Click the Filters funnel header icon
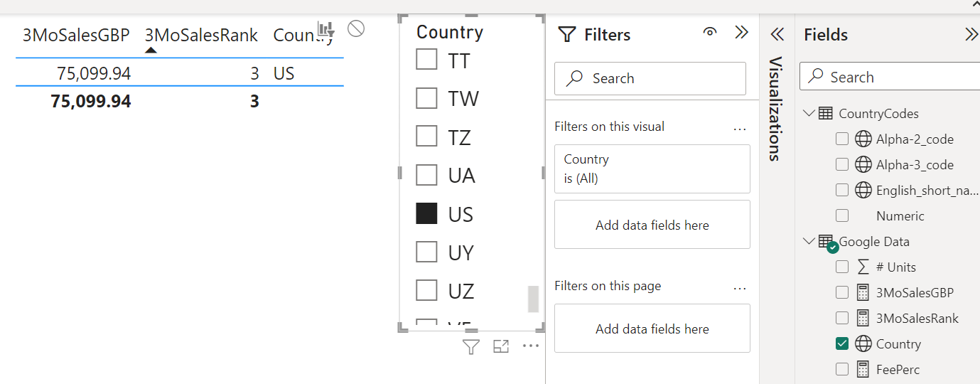 (566, 34)
